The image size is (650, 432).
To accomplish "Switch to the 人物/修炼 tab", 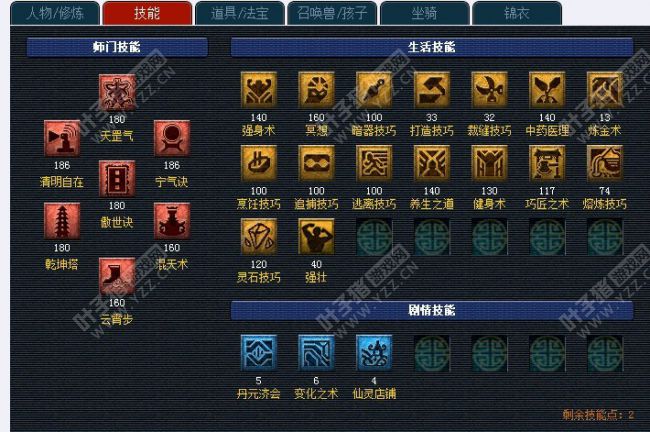I will point(55,13).
